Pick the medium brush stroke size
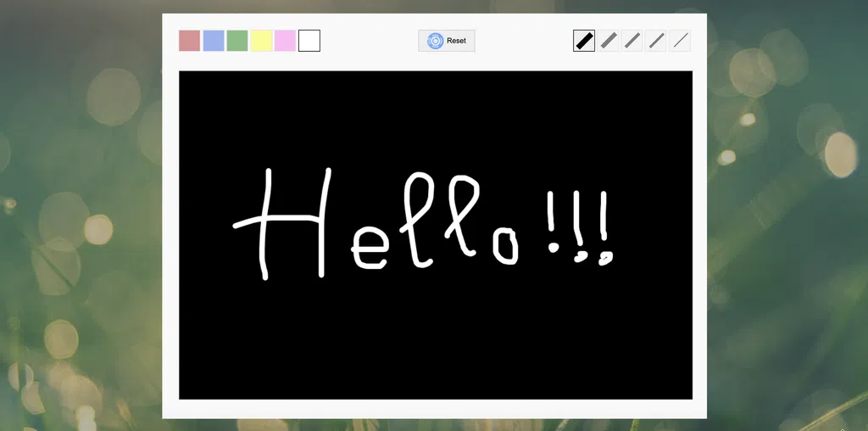Viewport: 868px width, 431px height. 632,41
